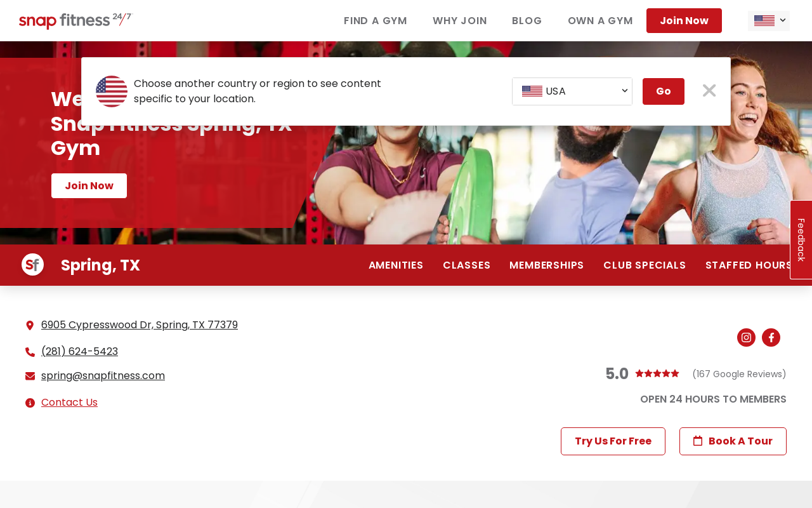Image resolution: width=812 pixels, height=508 pixels.
Task: Click the white Join Now hero button
Action: (x=89, y=185)
